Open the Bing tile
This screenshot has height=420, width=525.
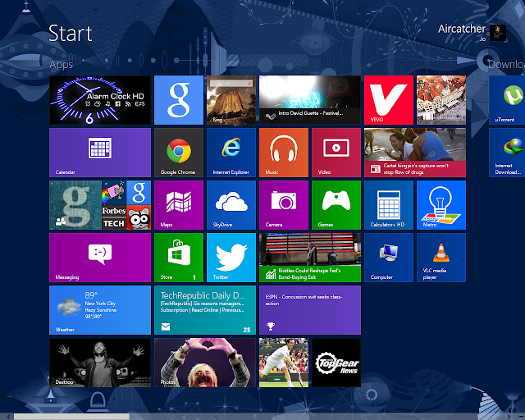231,100
